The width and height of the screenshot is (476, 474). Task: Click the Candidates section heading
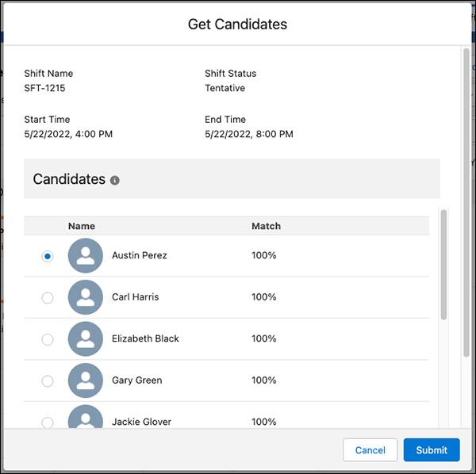[x=69, y=179]
